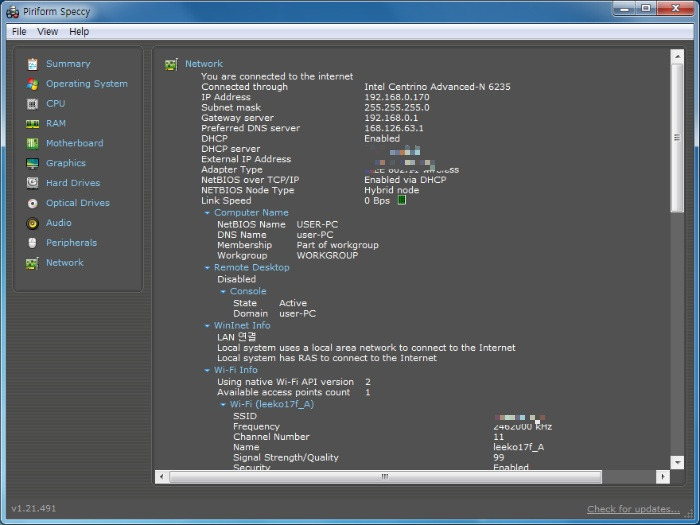Collapse the Remote Desktop section
The width and height of the screenshot is (700, 525).
point(207,268)
